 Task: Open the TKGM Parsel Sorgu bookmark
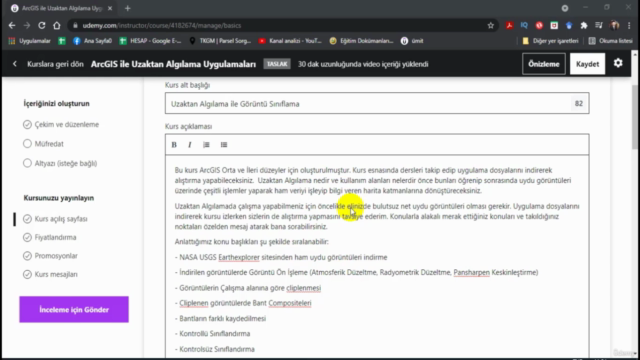pyautogui.click(x=220, y=41)
